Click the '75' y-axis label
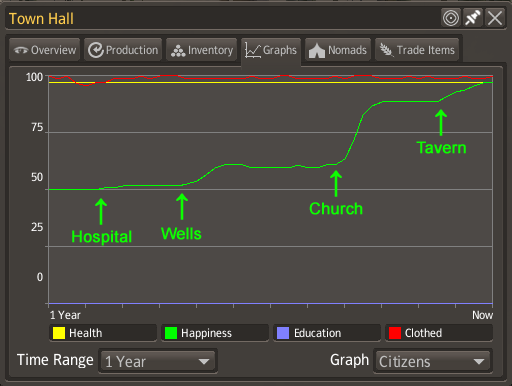This screenshot has height=386, width=512. 37,127
